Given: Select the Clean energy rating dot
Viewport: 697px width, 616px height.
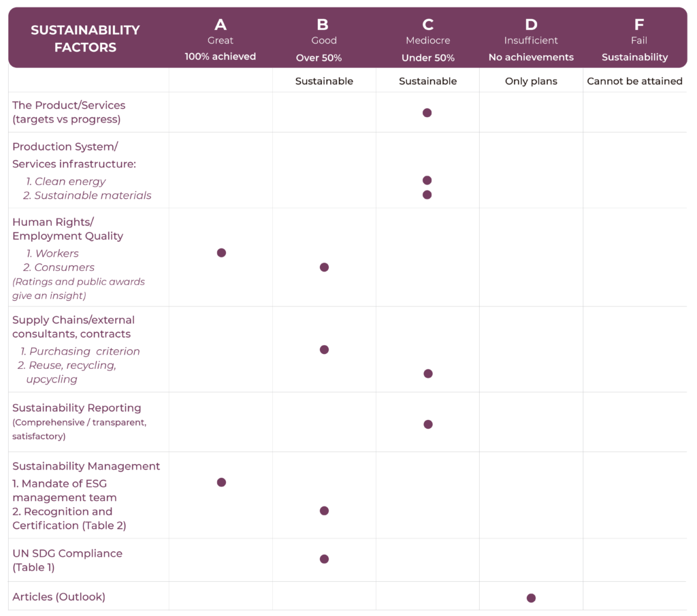Looking at the screenshot, I should tap(427, 180).
